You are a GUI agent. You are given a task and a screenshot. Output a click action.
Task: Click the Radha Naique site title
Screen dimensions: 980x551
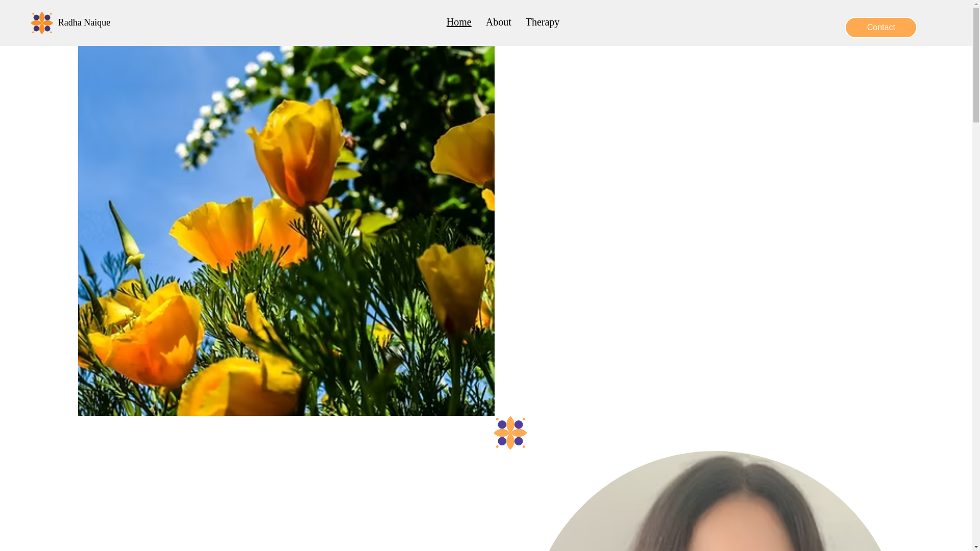pos(84,22)
